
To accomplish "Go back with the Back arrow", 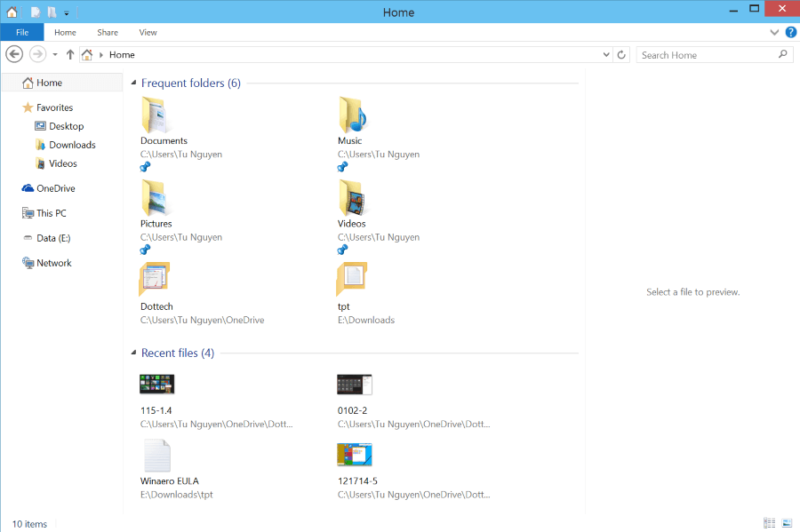I will click(14, 54).
